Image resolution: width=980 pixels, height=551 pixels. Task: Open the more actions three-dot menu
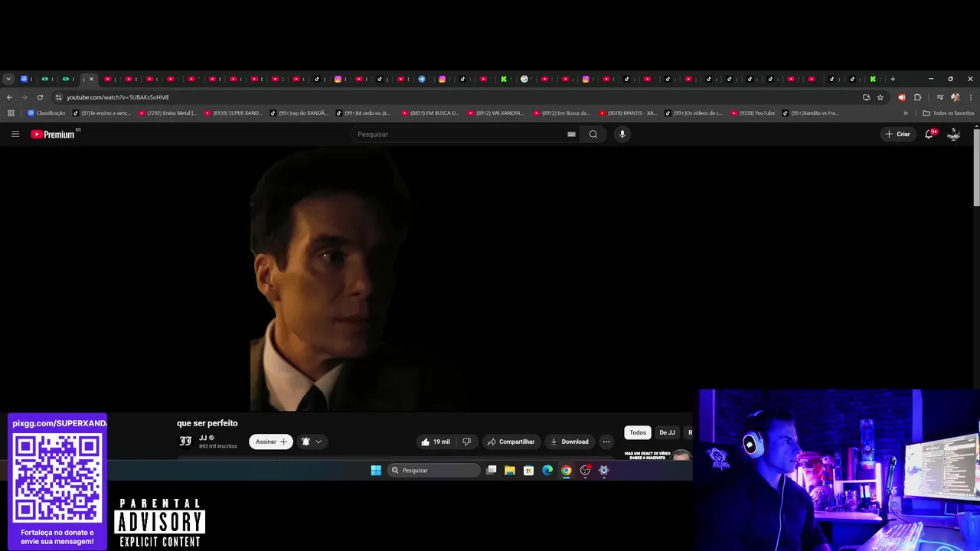606,442
